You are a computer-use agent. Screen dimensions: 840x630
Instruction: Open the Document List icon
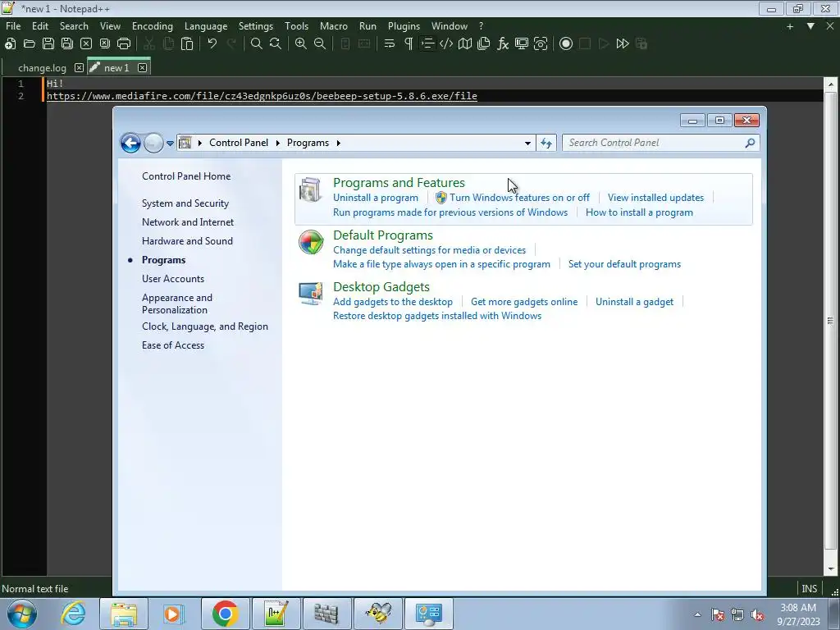tap(484, 44)
